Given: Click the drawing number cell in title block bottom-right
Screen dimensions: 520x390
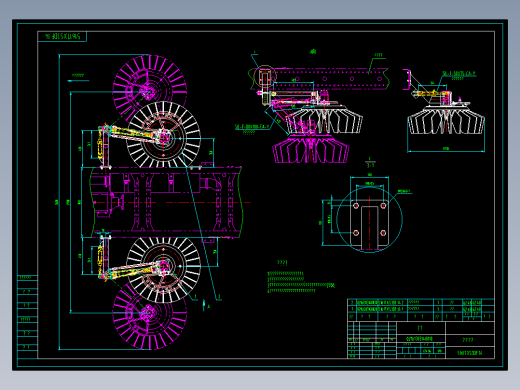Looking at the screenshot, I should [x=470, y=353].
